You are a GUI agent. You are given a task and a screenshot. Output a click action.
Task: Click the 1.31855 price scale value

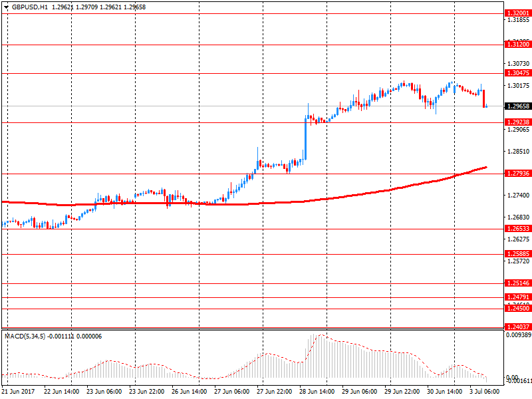518,20
